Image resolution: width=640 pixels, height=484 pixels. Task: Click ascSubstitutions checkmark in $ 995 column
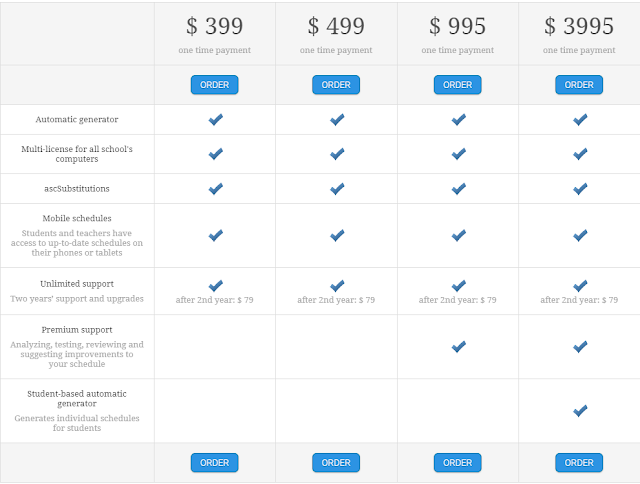(x=458, y=188)
